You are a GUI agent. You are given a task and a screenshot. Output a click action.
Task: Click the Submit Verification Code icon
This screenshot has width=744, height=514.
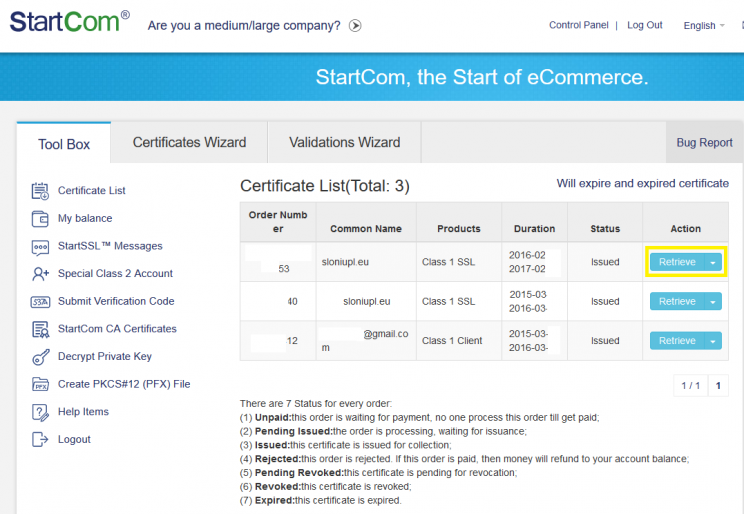[x=40, y=302]
